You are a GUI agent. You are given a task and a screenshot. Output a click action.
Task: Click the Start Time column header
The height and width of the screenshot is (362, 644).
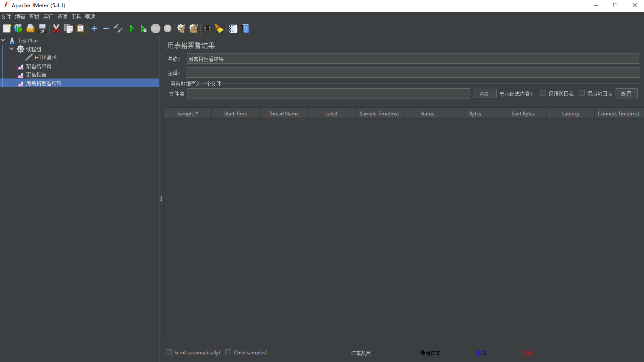tap(235, 113)
